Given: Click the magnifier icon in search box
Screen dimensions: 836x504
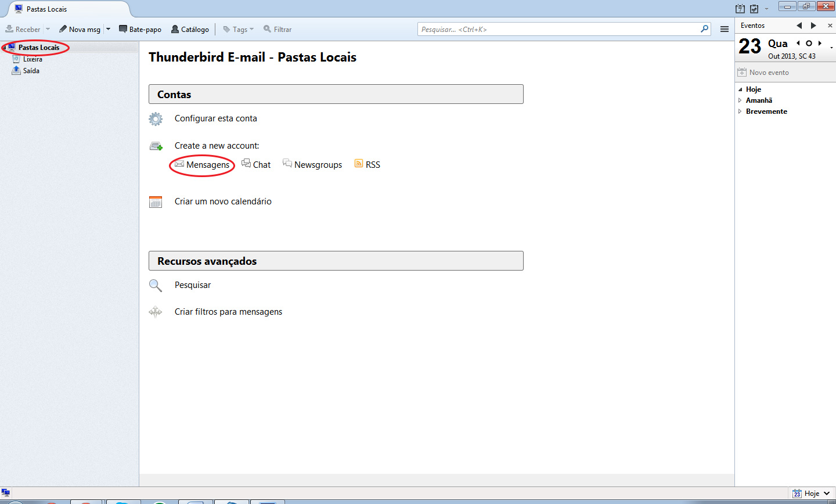Looking at the screenshot, I should coord(705,28).
